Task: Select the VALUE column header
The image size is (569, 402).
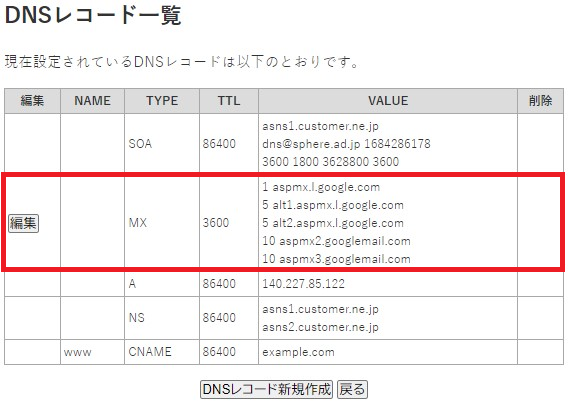Action: pos(388,101)
